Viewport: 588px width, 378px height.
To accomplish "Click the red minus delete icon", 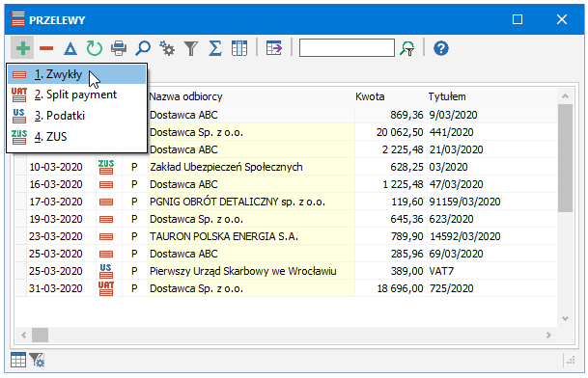I will pos(46,48).
